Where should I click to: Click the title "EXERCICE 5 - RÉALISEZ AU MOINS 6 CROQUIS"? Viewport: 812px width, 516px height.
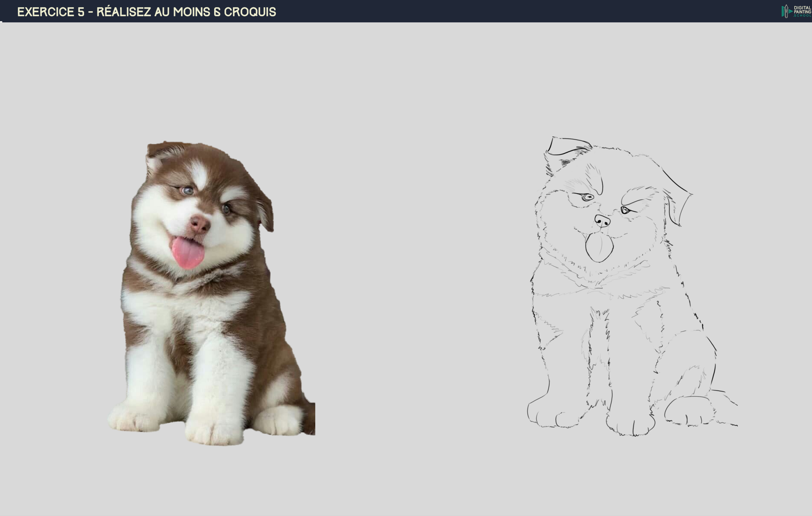pyautogui.click(x=147, y=11)
